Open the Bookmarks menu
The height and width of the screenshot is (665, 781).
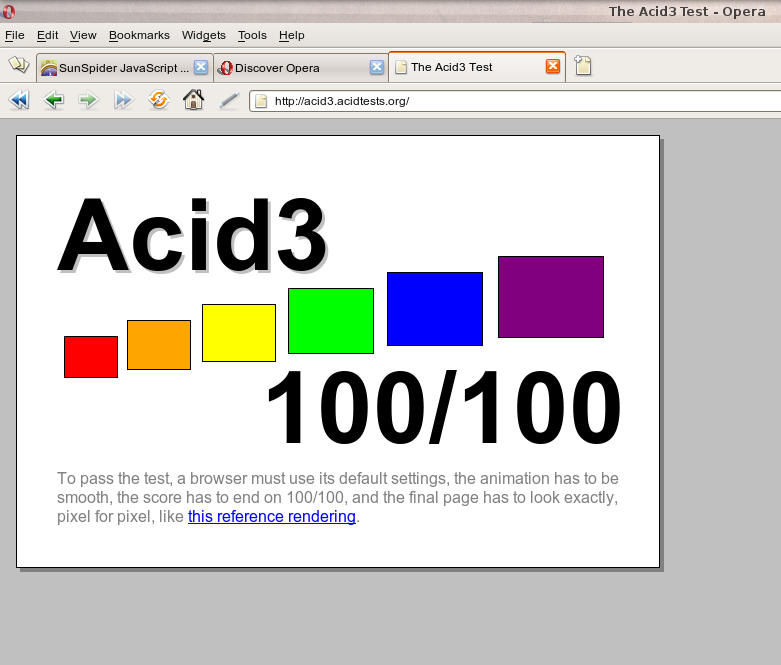(x=139, y=35)
